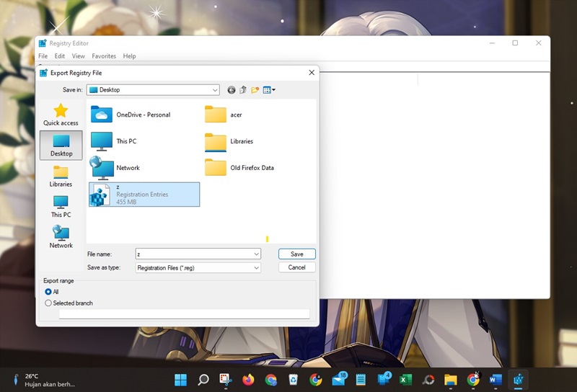Click the Selected branch path field

185,314
